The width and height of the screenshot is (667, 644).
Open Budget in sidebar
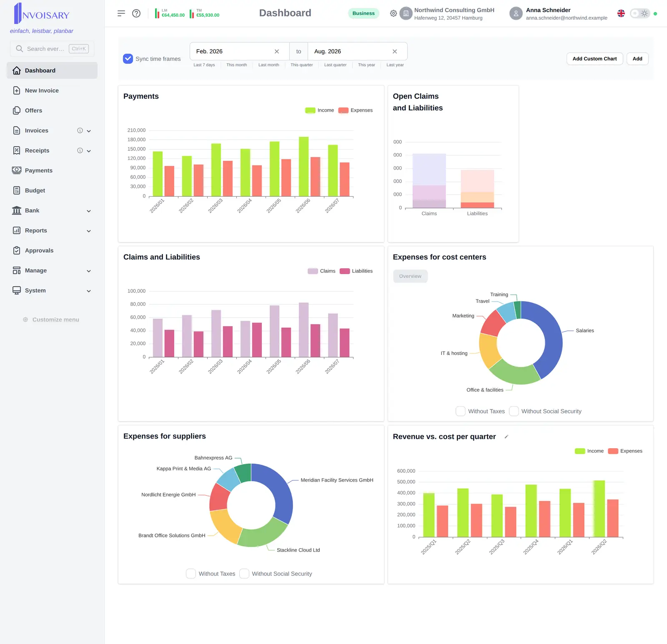(52, 190)
